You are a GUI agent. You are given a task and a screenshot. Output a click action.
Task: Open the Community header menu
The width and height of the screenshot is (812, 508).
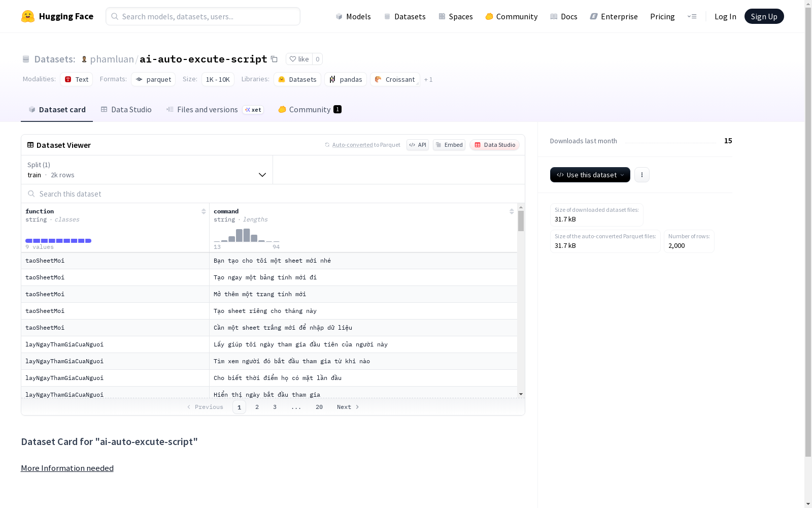coord(512,16)
